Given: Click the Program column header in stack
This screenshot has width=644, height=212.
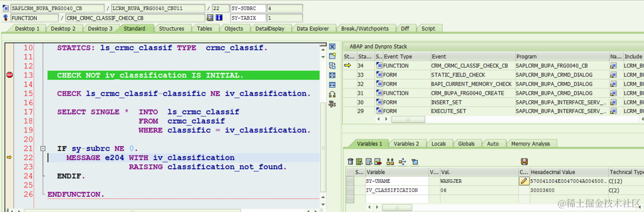Looking at the screenshot, I should click(x=561, y=56).
